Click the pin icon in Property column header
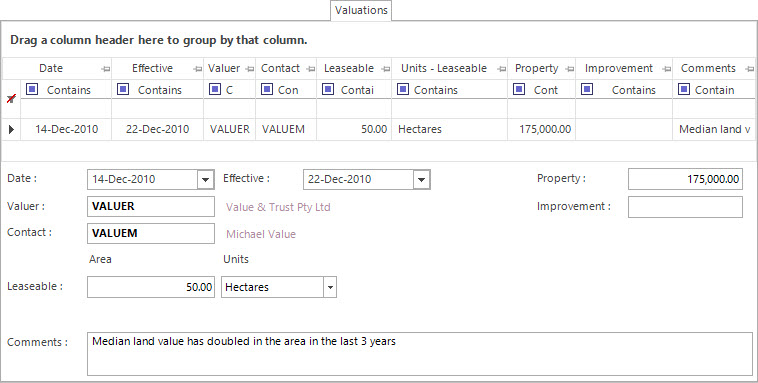 coord(570,69)
